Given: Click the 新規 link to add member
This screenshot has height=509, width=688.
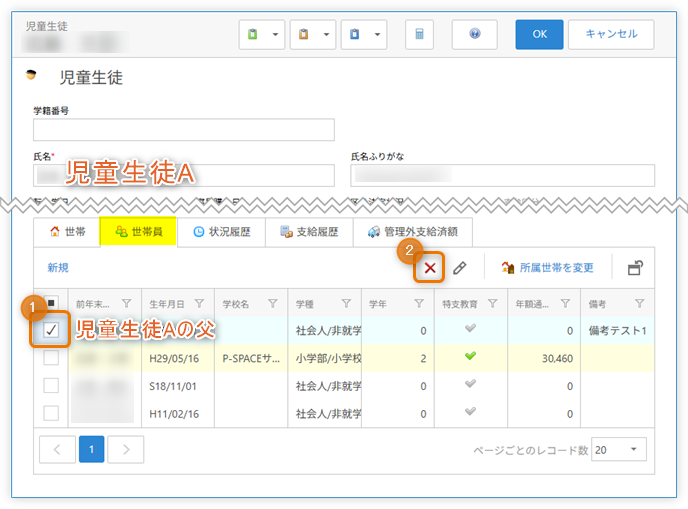Looking at the screenshot, I should pyautogui.click(x=58, y=268).
